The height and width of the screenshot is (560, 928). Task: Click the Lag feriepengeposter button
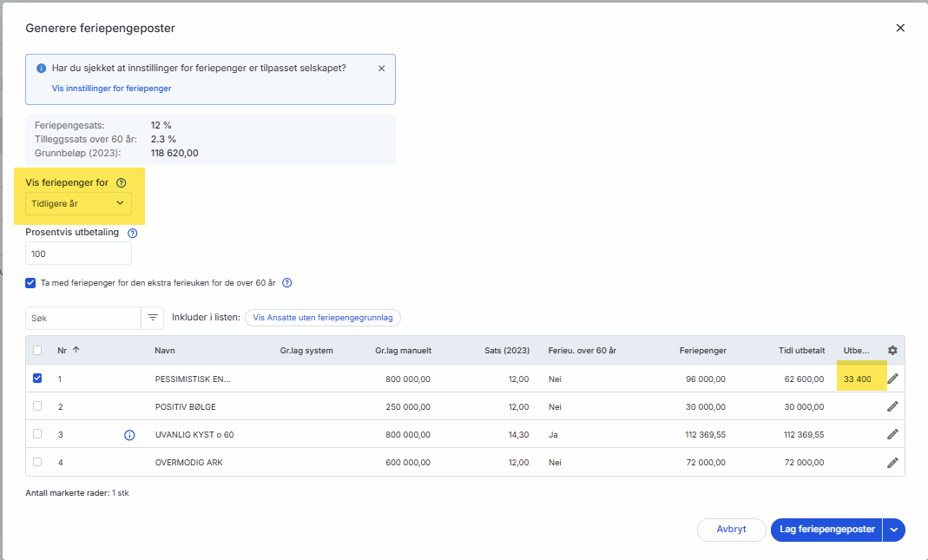pyautogui.click(x=826, y=530)
